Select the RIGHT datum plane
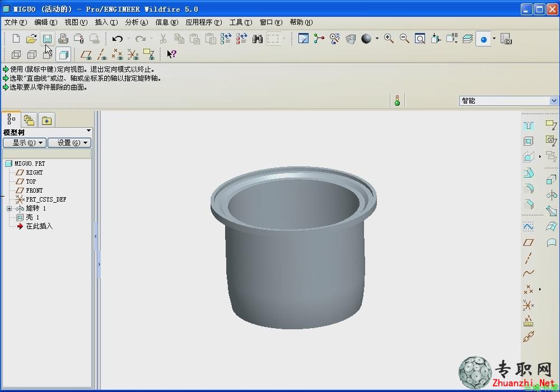The height and width of the screenshot is (392, 560). pos(34,172)
